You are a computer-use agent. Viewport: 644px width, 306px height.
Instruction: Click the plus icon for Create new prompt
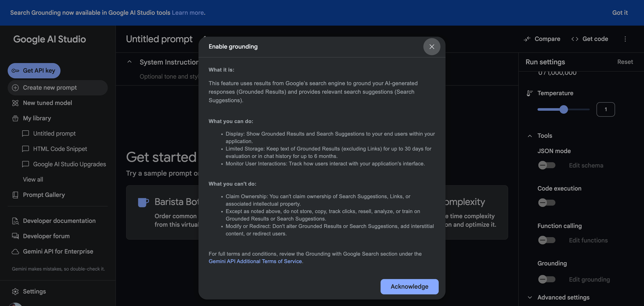tap(15, 88)
